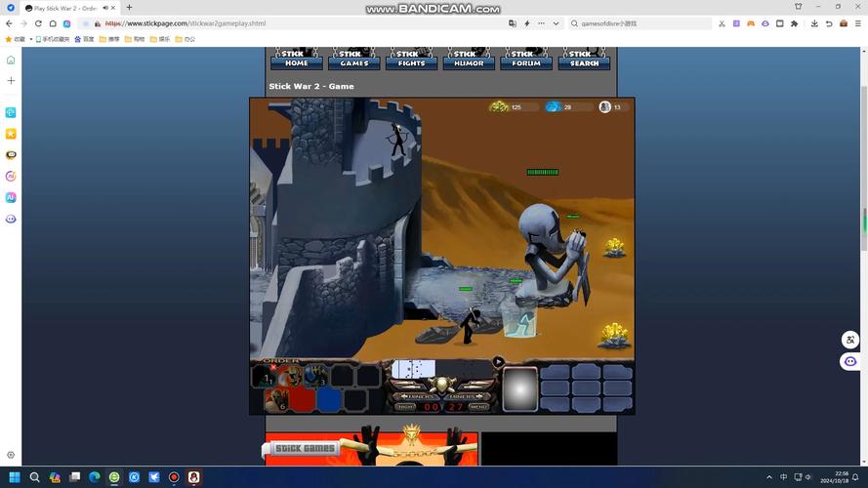Click the blue mana crystal icon
This screenshot has height=488, width=868.
pos(553,106)
